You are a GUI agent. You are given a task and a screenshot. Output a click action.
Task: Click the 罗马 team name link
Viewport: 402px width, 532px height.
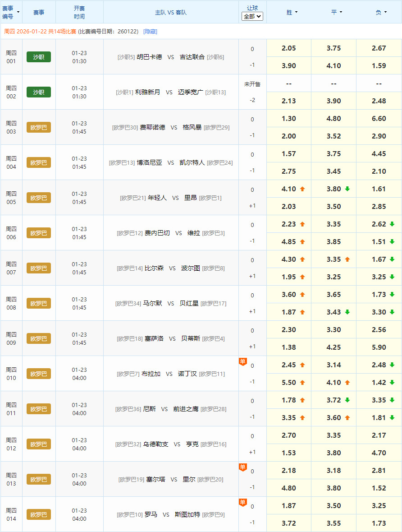[x=151, y=514]
